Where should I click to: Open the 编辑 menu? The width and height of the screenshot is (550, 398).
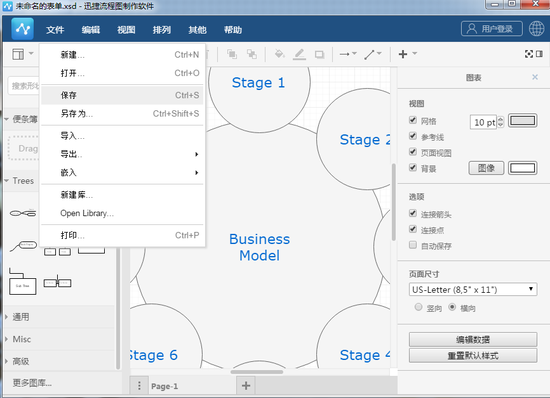91,30
